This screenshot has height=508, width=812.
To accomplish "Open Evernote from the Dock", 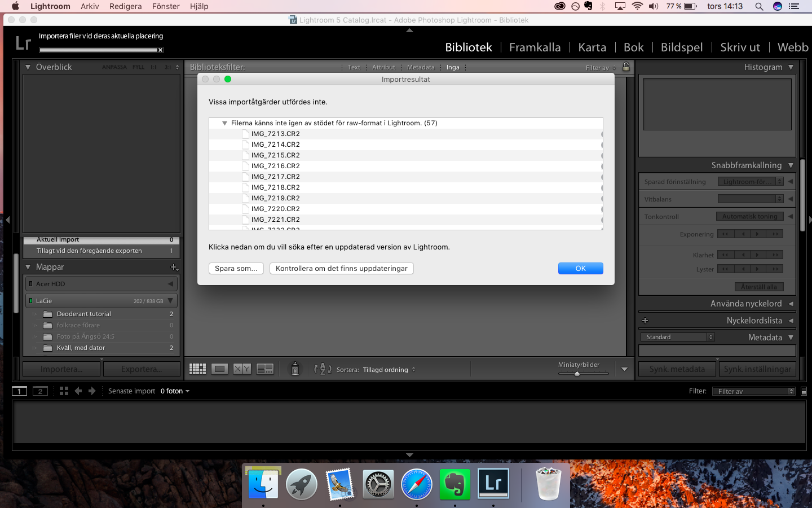I will coord(455,484).
